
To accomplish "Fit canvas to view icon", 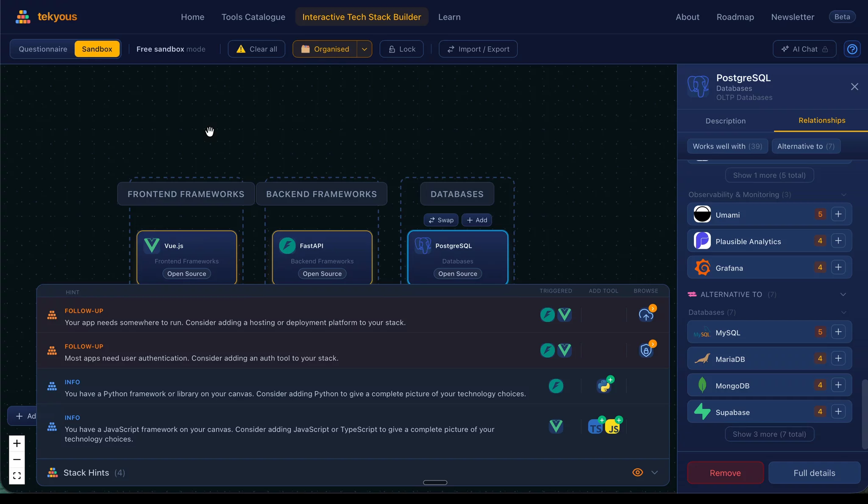I will pyautogui.click(x=17, y=476).
